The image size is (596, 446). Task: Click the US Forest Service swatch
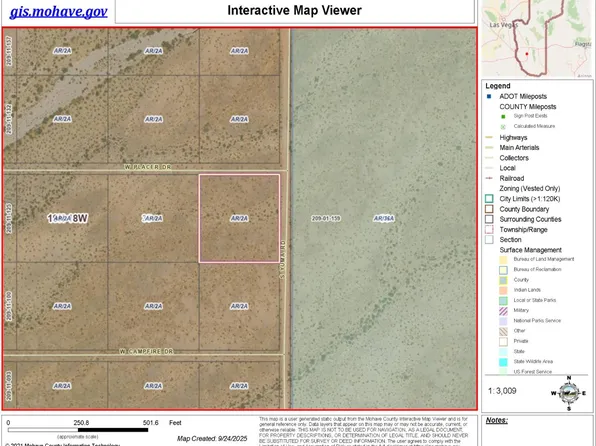tap(503, 371)
